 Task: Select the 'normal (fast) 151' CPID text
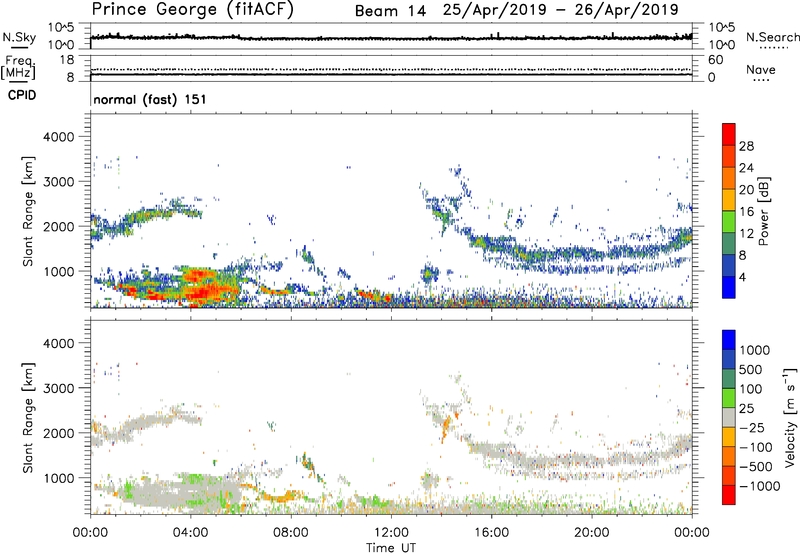(x=150, y=99)
